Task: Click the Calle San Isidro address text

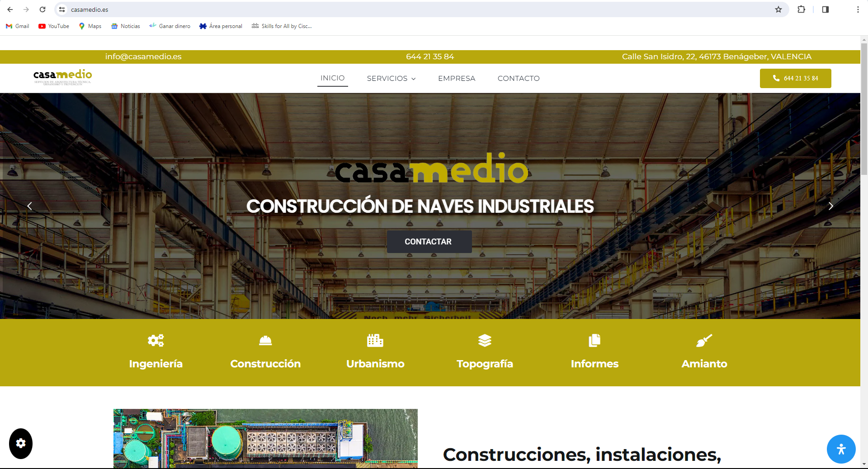Action: [717, 56]
